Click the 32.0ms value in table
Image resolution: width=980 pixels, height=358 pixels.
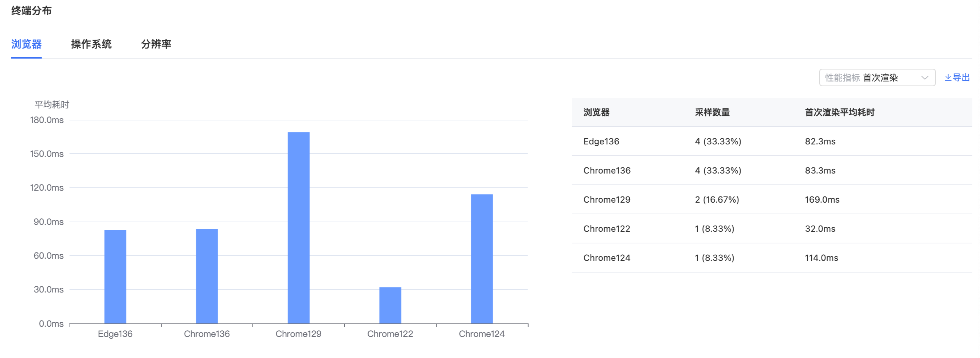pyautogui.click(x=820, y=229)
